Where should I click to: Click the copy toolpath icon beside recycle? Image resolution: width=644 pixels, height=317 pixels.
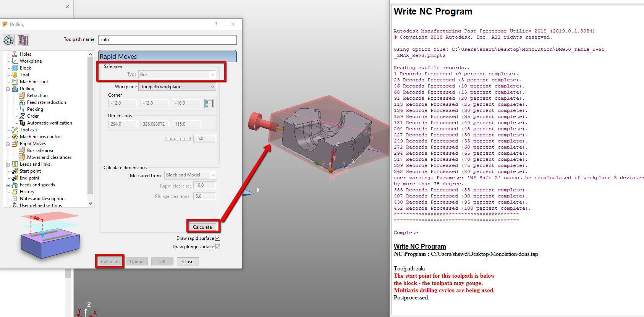click(x=23, y=40)
